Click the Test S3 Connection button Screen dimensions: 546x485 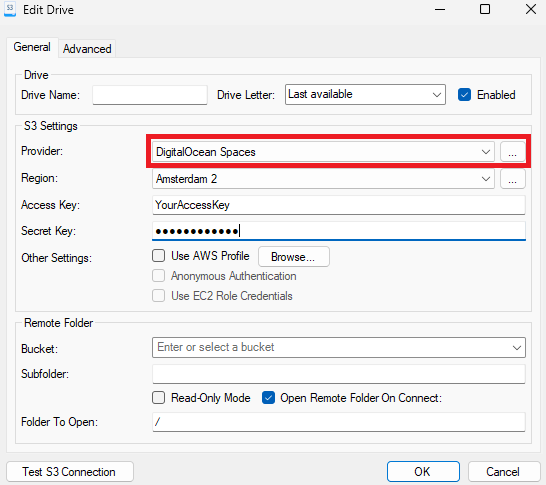70,472
